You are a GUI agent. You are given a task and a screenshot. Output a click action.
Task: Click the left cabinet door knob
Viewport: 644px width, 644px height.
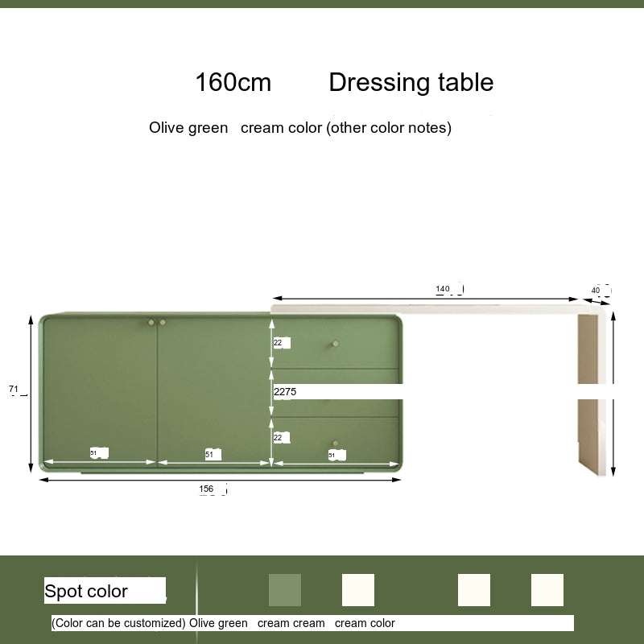151,323
